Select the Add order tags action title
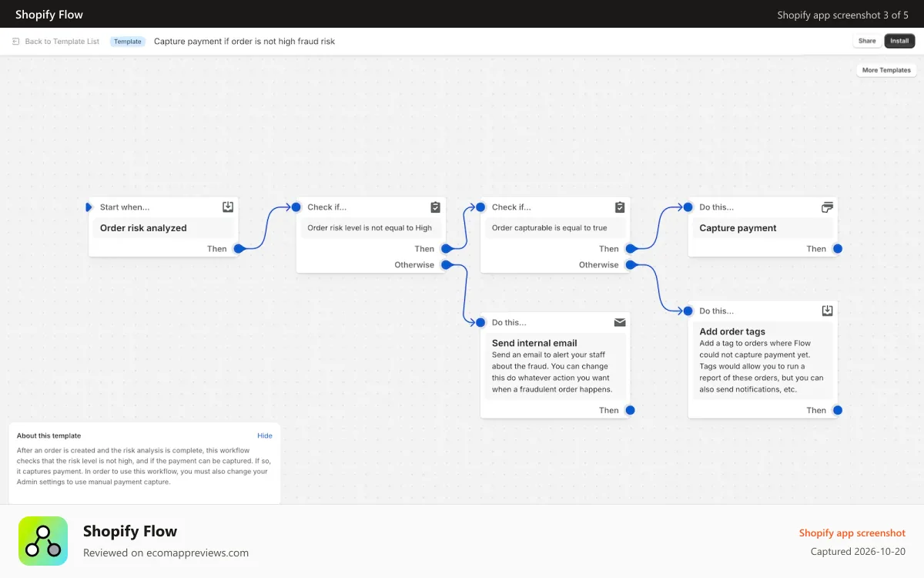Image resolution: width=924 pixels, height=578 pixels. point(732,332)
